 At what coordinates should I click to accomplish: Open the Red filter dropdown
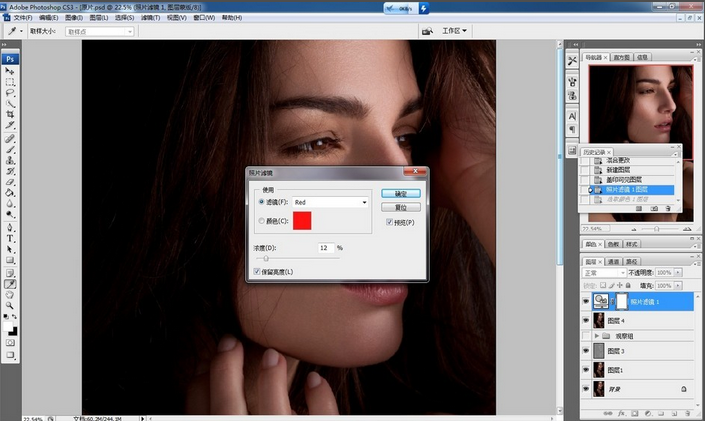point(330,202)
